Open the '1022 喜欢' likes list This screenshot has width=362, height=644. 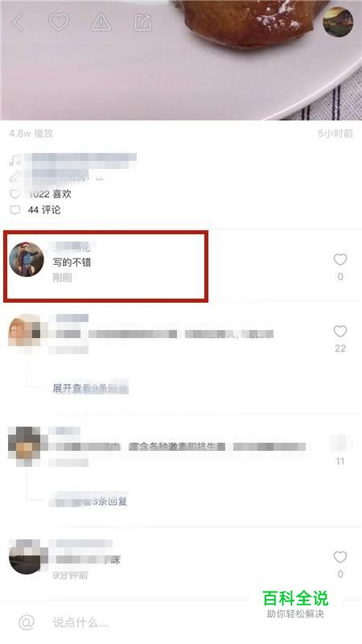[x=50, y=194]
